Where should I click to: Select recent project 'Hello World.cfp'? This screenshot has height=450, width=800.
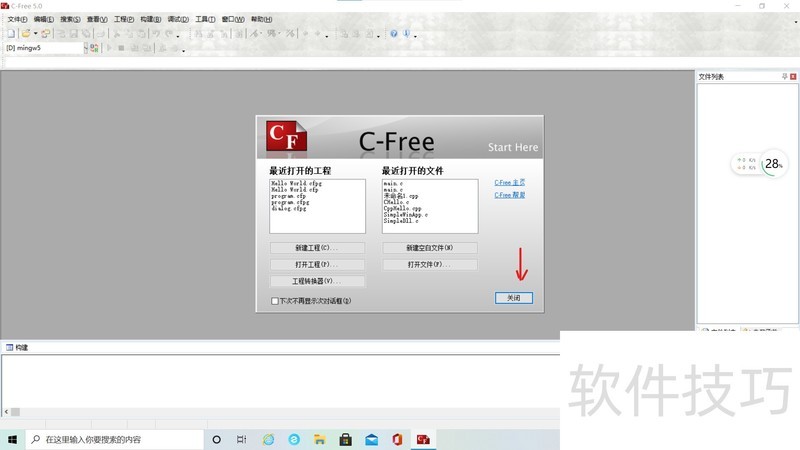295,189
